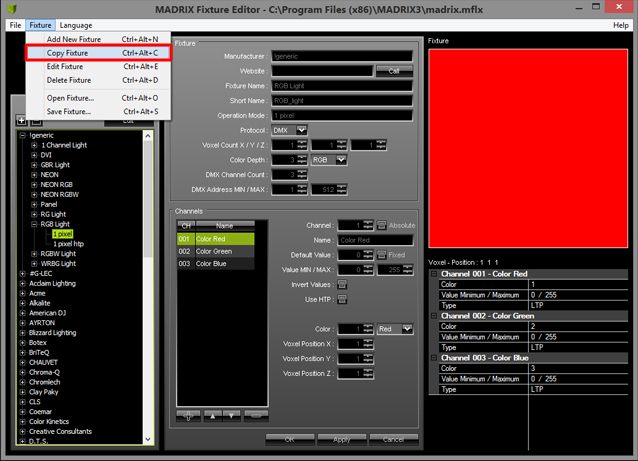The image size is (638, 461).
Task: Choose Delete Fixture from the menu
Action: coord(98,80)
